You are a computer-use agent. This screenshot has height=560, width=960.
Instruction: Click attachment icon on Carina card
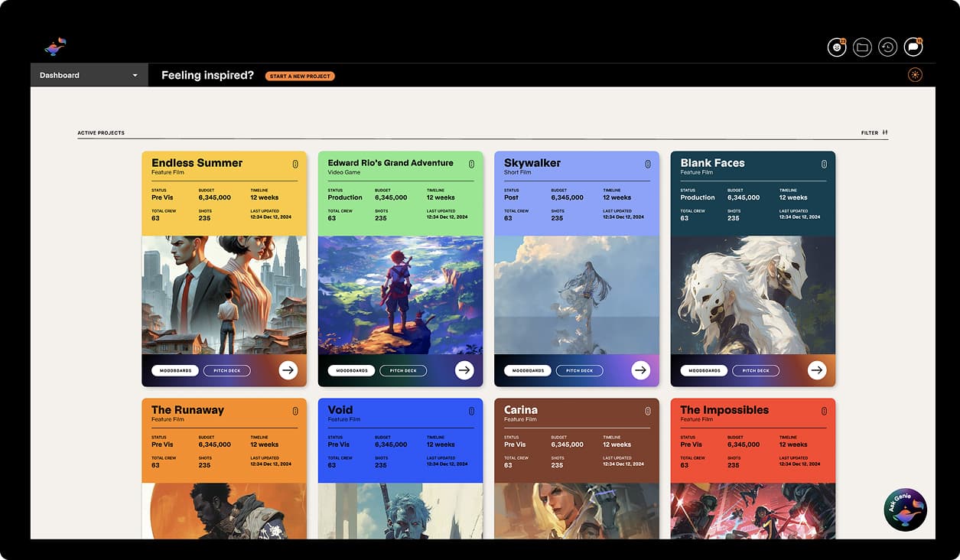[647, 411]
